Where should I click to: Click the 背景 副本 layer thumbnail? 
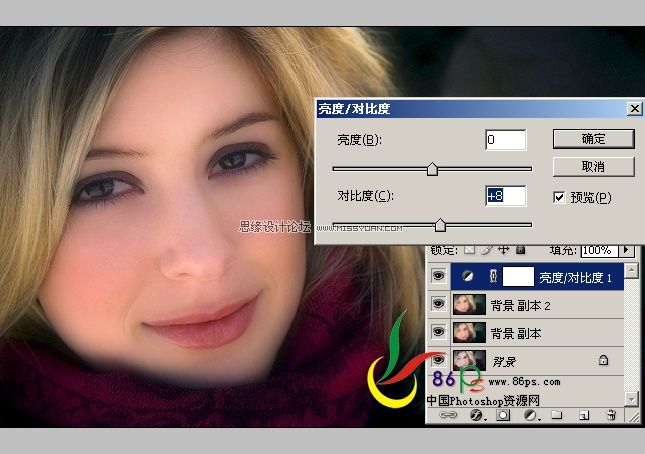tap(469, 332)
